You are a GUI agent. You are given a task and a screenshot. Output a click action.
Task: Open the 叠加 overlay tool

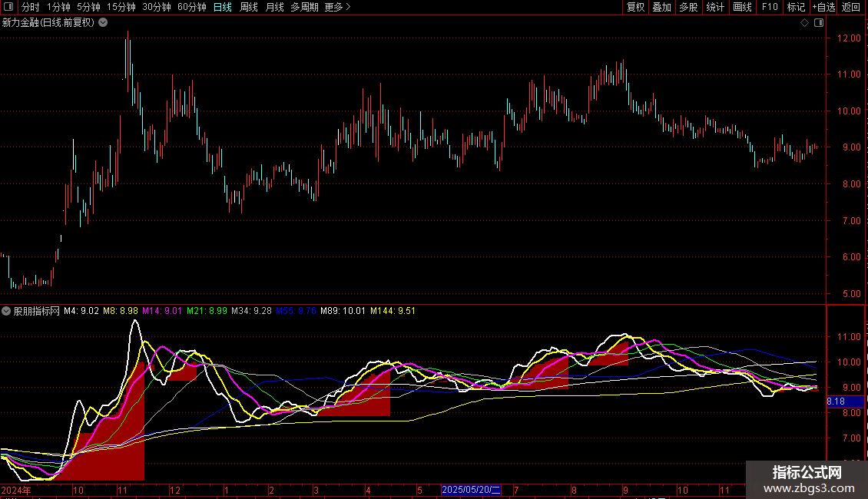[661, 7]
